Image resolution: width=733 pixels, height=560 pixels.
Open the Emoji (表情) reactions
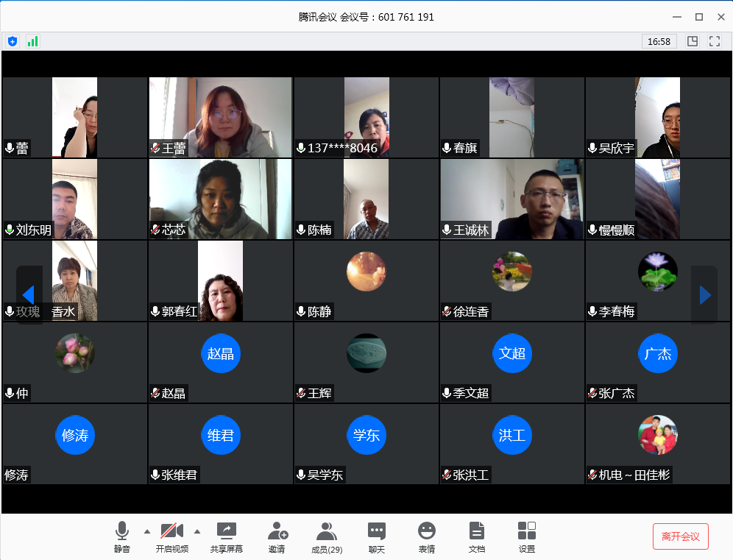(427, 536)
